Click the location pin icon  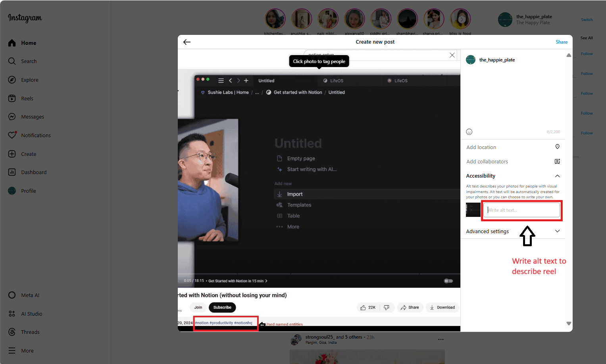[x=557, y=147]
